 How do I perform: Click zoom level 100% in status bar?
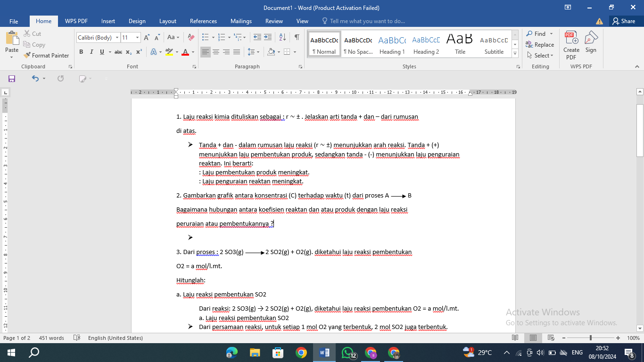point(633,338)
